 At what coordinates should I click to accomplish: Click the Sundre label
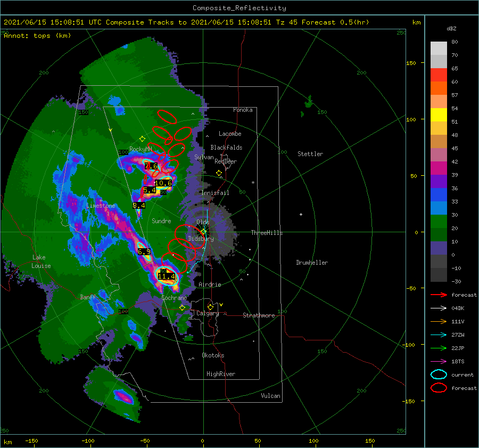pyautogui.click(x=161, y=221)
